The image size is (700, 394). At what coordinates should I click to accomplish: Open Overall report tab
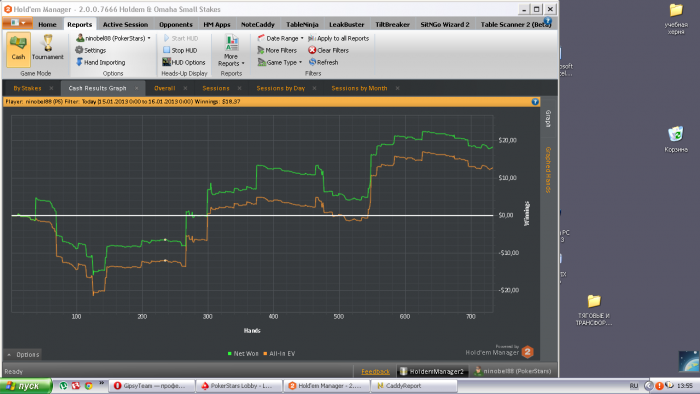(164, 88)
